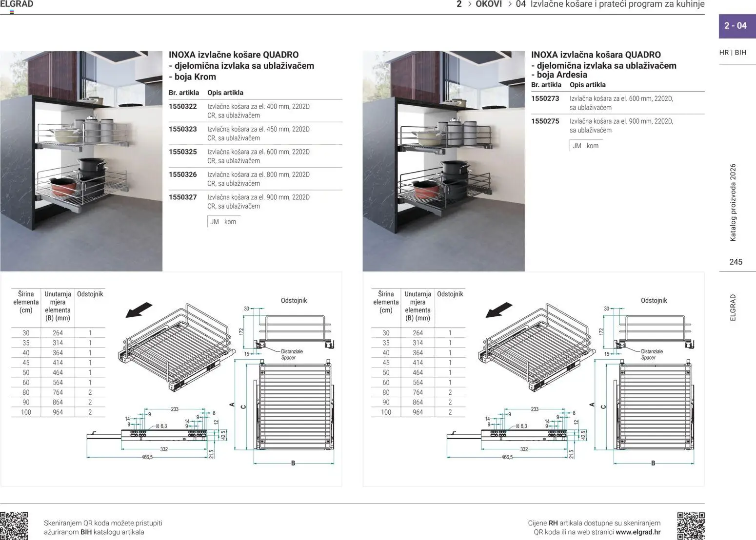The width and height of the screenshot is (756, 540).
Task: Open the Krom pull-out basket kitchen photo
Action: click(81, 161)
